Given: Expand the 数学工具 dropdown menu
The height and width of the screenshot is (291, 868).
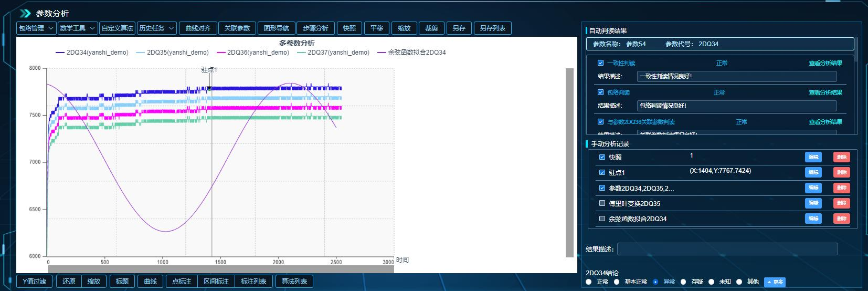Looking at the screenshot, I should pyautogui.click(x=78, y=28).
